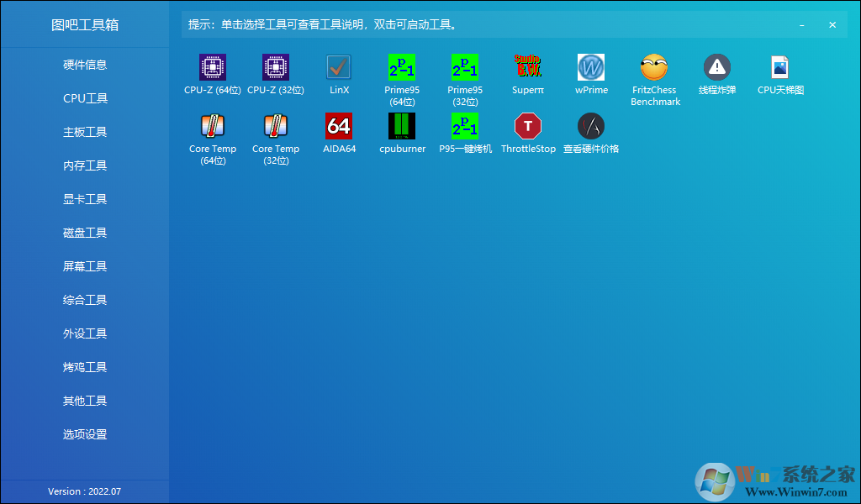Select the Core Temp (64位) icon
Image resolution: width=861 pixels, height=504 pixels.
coord(213,126)
